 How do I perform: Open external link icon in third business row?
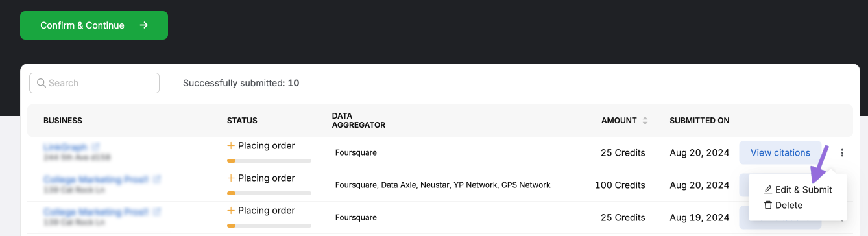click(x=156, y=211)
